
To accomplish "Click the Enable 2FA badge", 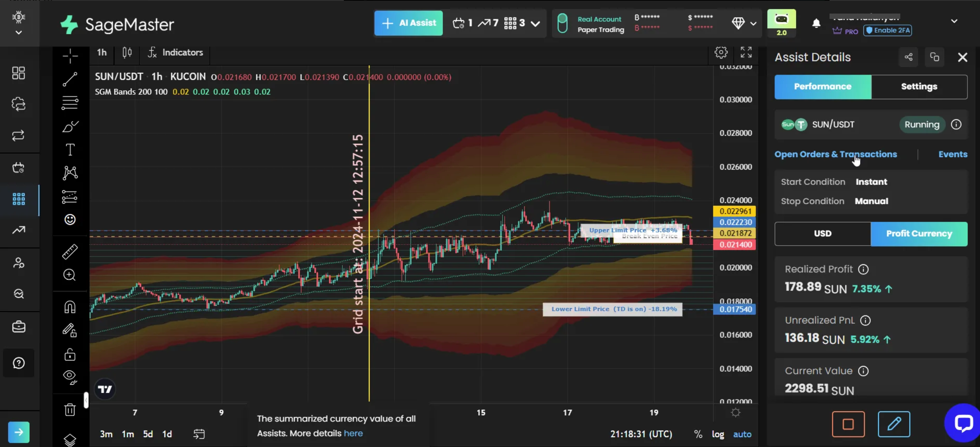I will tap(887, 30).
